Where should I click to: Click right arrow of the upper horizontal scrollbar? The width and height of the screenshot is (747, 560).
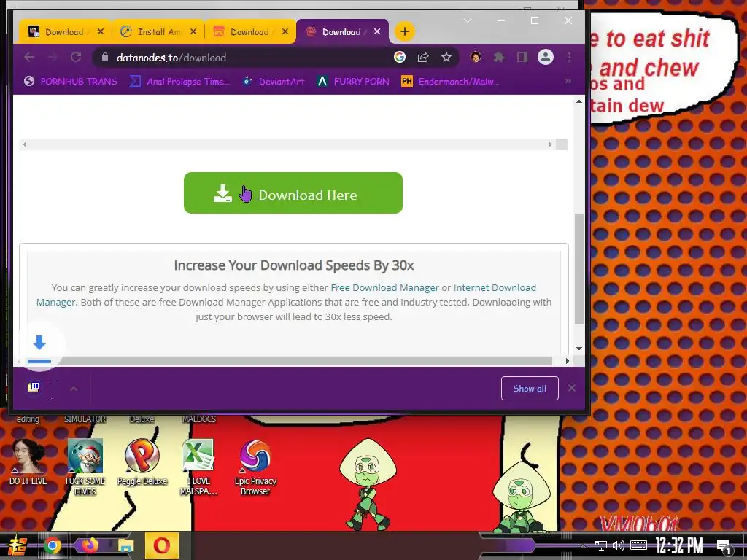point(550,144)
